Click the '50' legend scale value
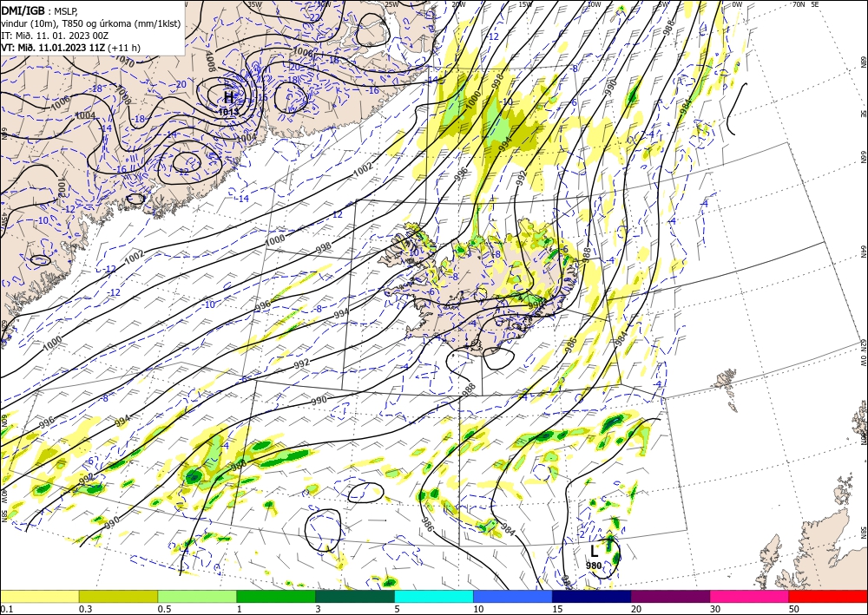The width and height of the screenshot is (868, 615). click(794, 609)
